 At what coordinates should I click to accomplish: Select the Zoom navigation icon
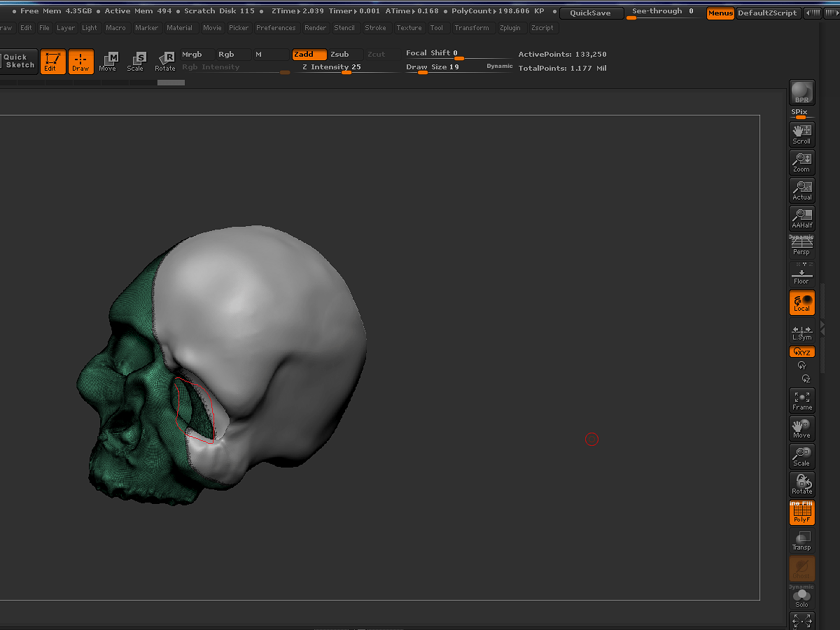(802, 162)
